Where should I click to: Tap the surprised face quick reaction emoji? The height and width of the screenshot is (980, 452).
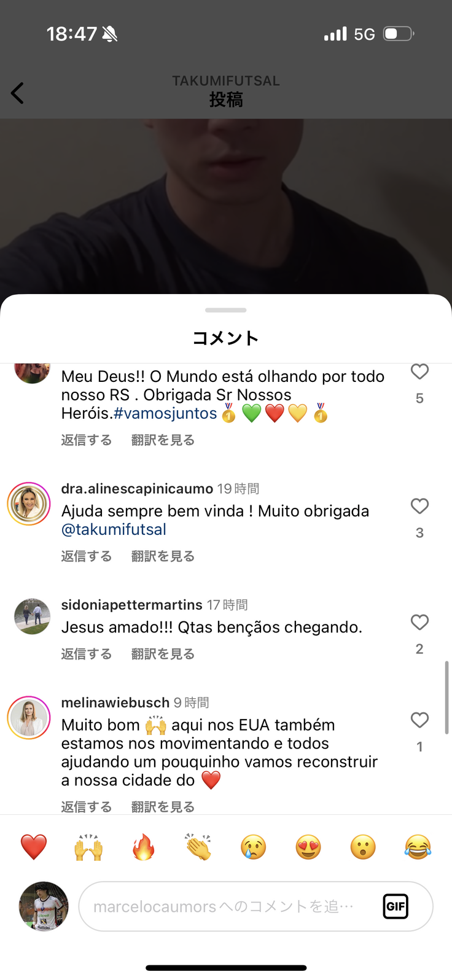pos(363,847)
